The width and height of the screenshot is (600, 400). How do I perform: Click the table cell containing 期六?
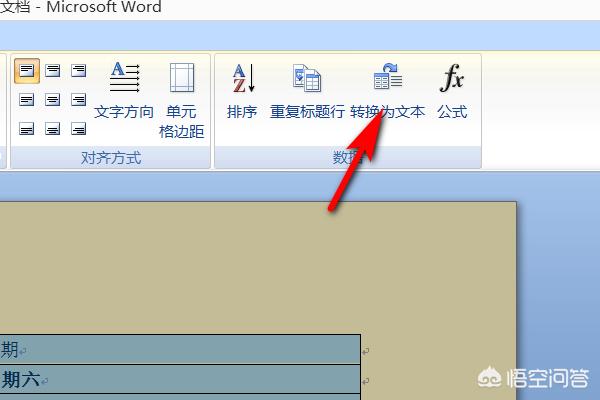point(180,379)
